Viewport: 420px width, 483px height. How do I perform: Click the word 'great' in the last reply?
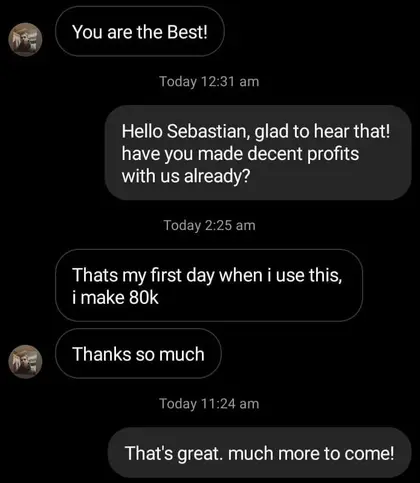point(199,454)
